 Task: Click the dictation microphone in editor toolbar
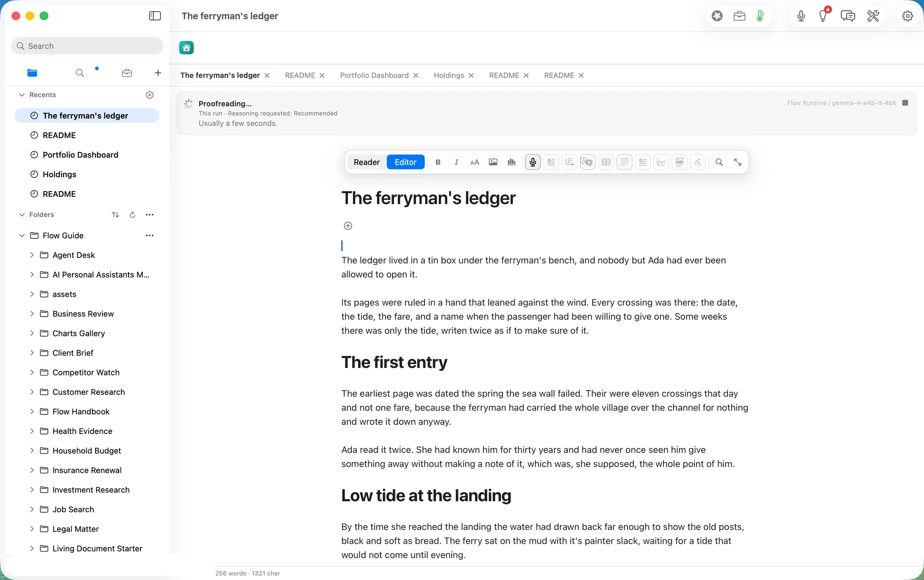[x=533, y=162]
